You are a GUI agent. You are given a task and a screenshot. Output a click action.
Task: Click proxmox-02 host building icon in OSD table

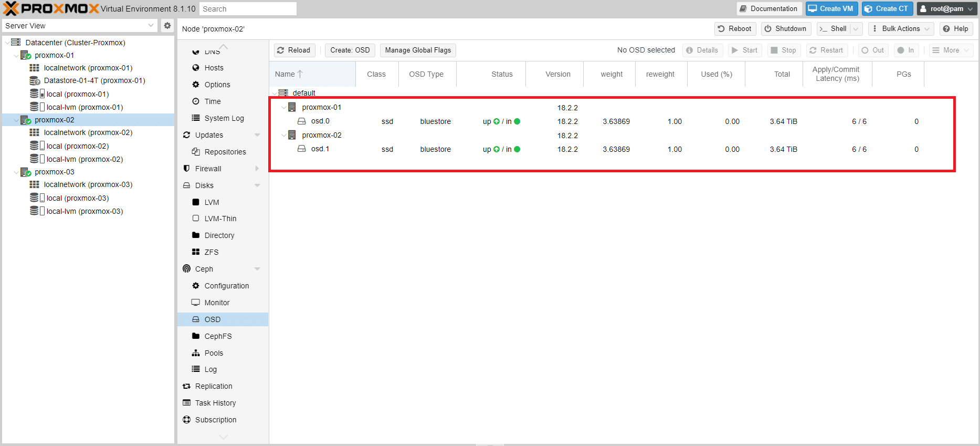tap(292, 135)
